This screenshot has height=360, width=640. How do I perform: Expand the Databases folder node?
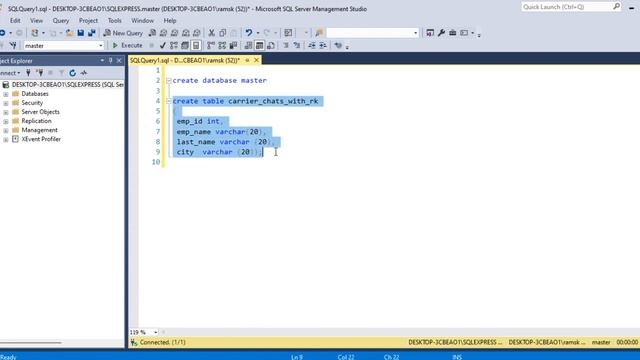pyautogui.click(x=6, y=94)
